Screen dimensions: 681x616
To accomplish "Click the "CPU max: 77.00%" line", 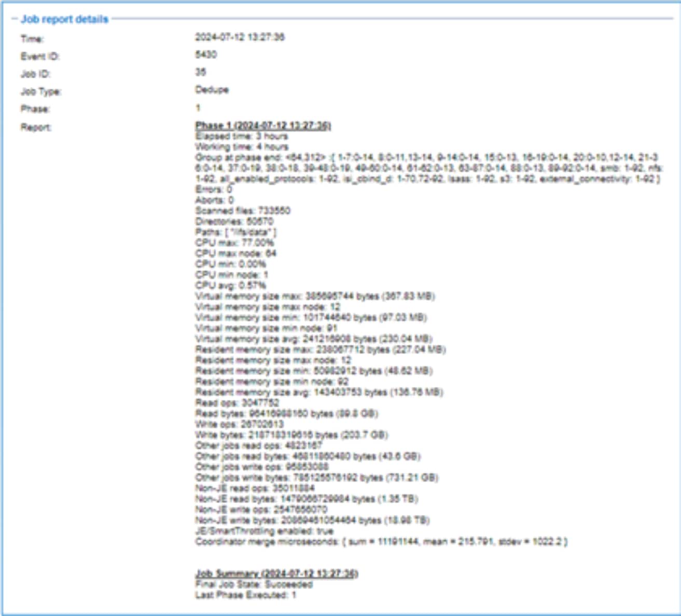I will click(x=234, y=243).
